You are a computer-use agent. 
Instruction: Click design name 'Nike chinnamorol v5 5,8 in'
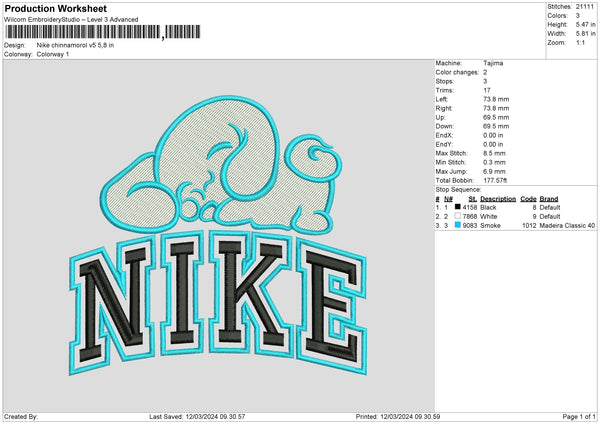(75, 45)
